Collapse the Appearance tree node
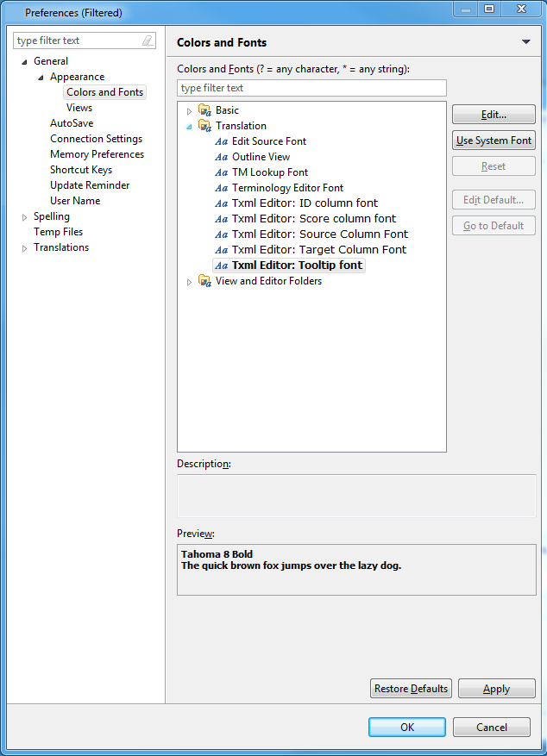This screenshot has width=547, height=756. 41,78
